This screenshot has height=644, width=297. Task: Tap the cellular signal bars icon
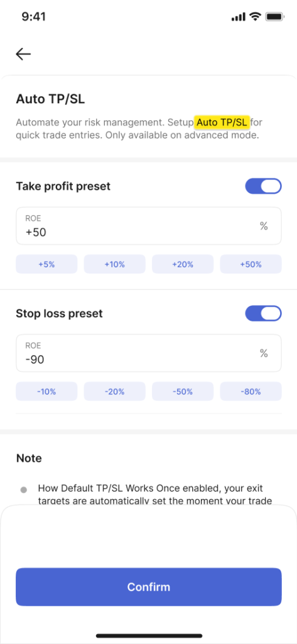click(238, 17)
